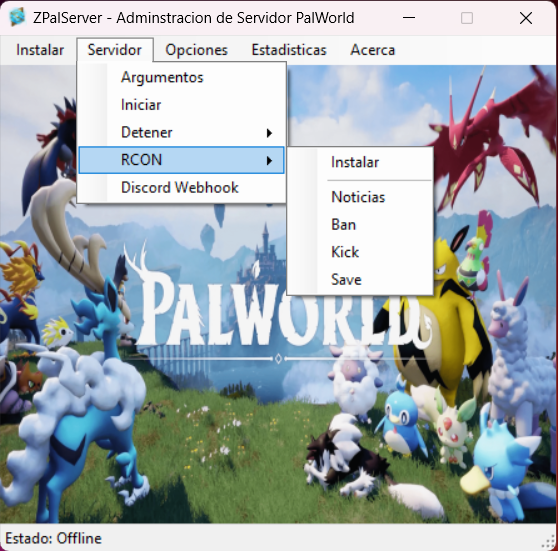Open the Opciones menu
The height and width of the screenshot is (551, 558).
click(196, 50)
